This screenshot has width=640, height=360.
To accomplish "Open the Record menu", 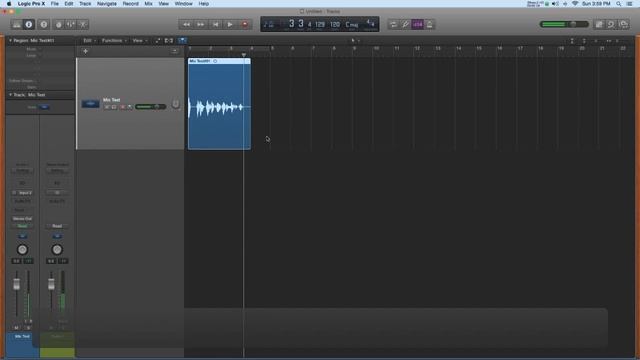I will (131, 4).
